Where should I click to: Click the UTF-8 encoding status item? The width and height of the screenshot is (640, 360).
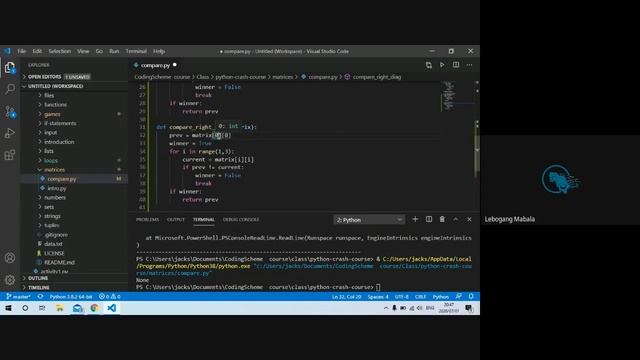click(x=402, y=296)
